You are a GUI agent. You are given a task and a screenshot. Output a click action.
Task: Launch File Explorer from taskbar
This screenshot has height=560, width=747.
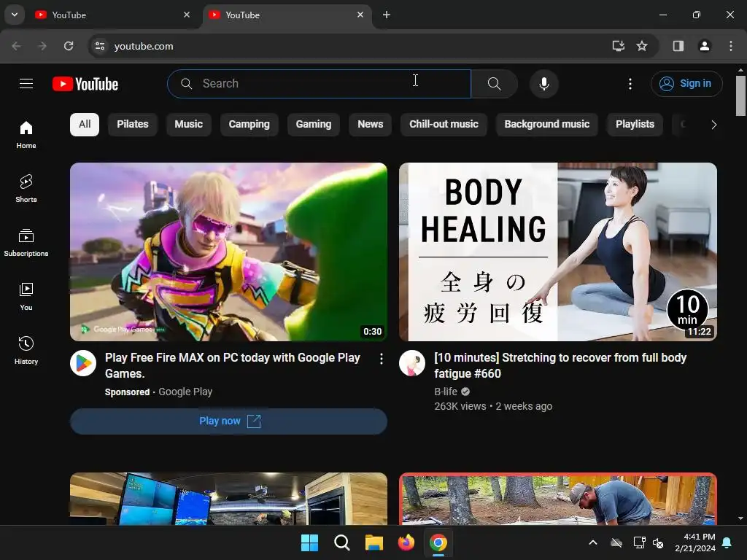[374, 542]
